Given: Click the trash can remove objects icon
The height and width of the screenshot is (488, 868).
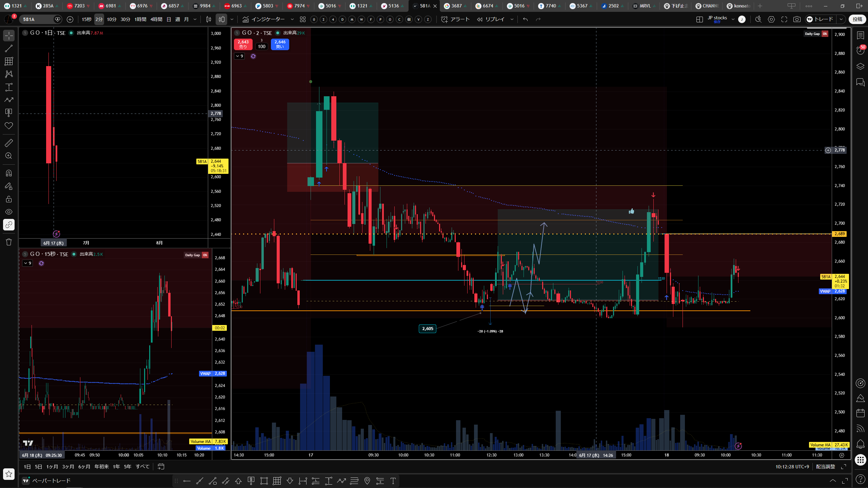Looking at the screenshot, I should [x=9, y=242].
